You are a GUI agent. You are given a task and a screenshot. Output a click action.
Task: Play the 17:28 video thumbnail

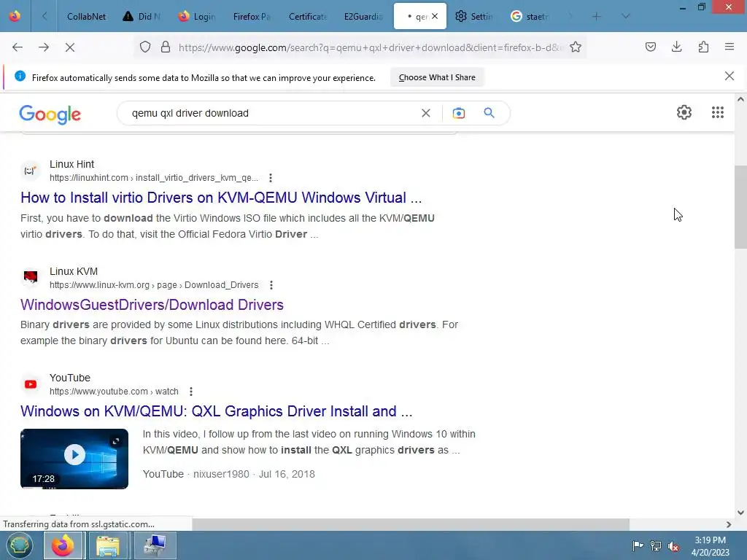point(74,459)
